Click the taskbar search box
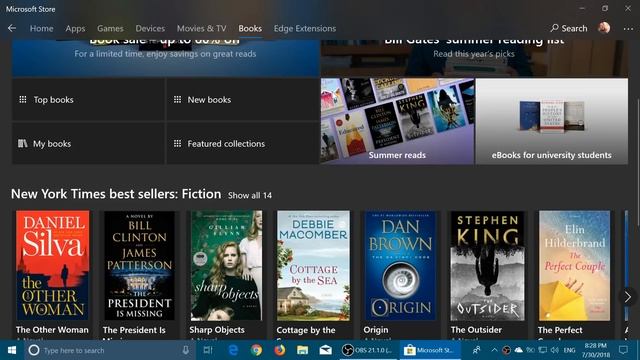Viewport: 640px width, 360px height. [x=110, y=350]
